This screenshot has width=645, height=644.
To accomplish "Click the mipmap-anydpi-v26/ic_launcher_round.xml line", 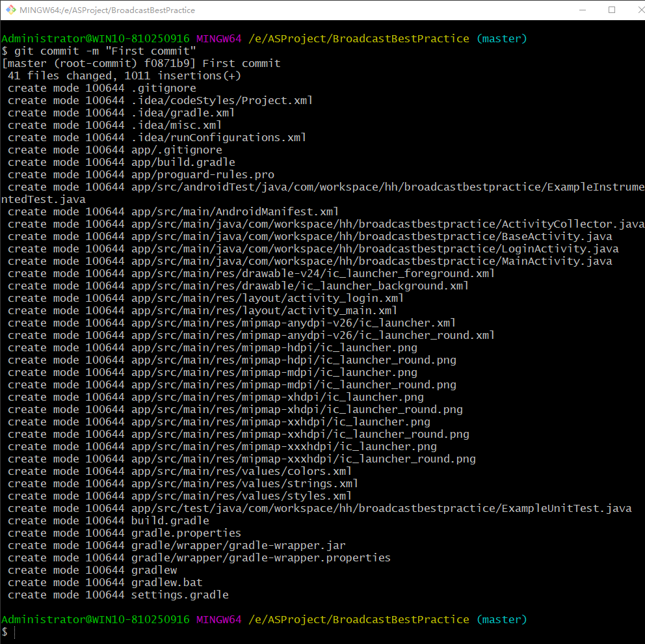I will tap(251, 335).
